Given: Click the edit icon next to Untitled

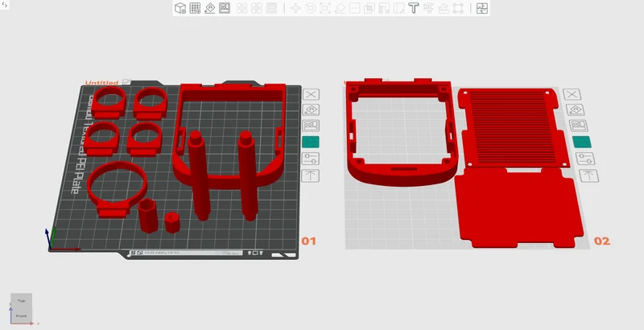Looking at the screenshot, I should pyautogui.click(x=127, y=82).
